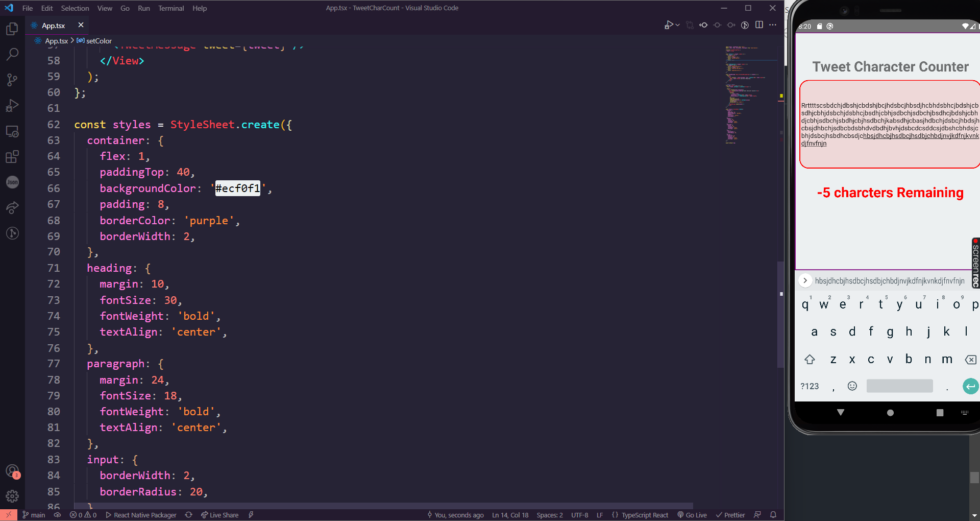Go to next file revision
The width and height of the screenshot is (980, 521).
point(731,25)
